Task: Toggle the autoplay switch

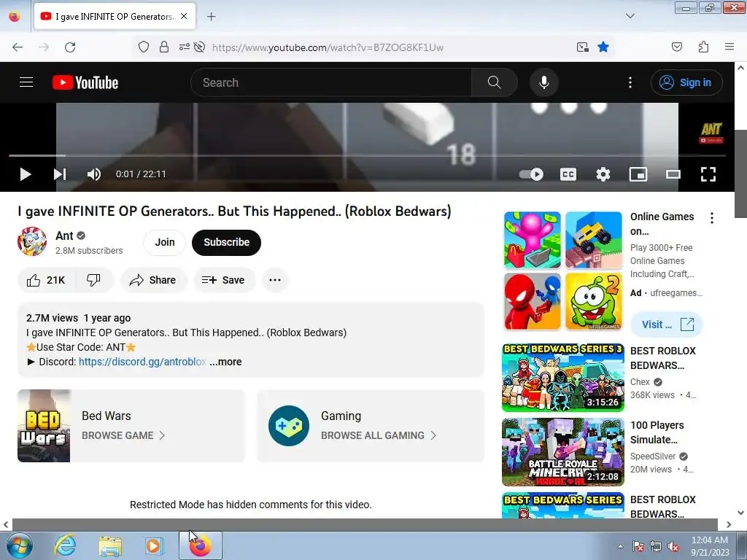Action: pyautogui.click(x=531, y=174)
